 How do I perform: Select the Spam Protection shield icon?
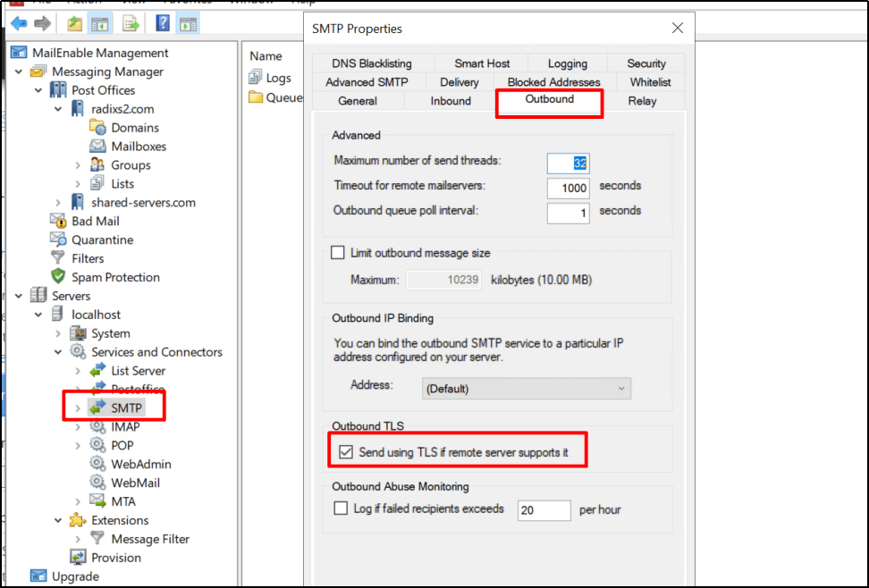[58, 276]
